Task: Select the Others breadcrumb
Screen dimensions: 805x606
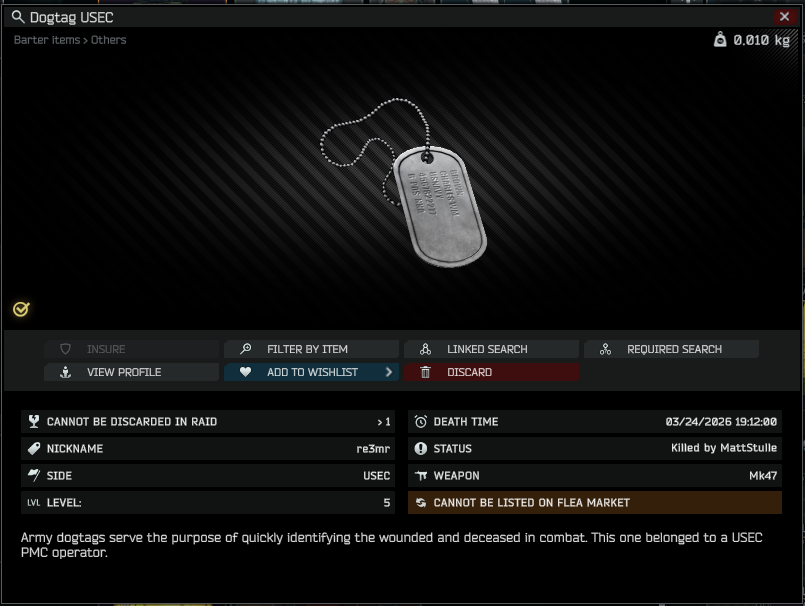Action: [108, 40]
